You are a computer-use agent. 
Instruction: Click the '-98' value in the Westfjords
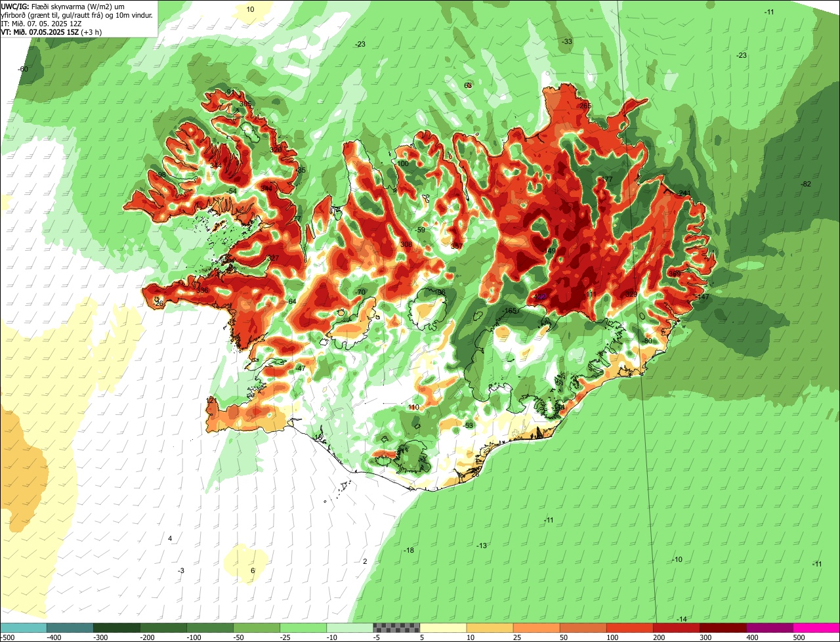pyautogui.click(x=160, y=175)
